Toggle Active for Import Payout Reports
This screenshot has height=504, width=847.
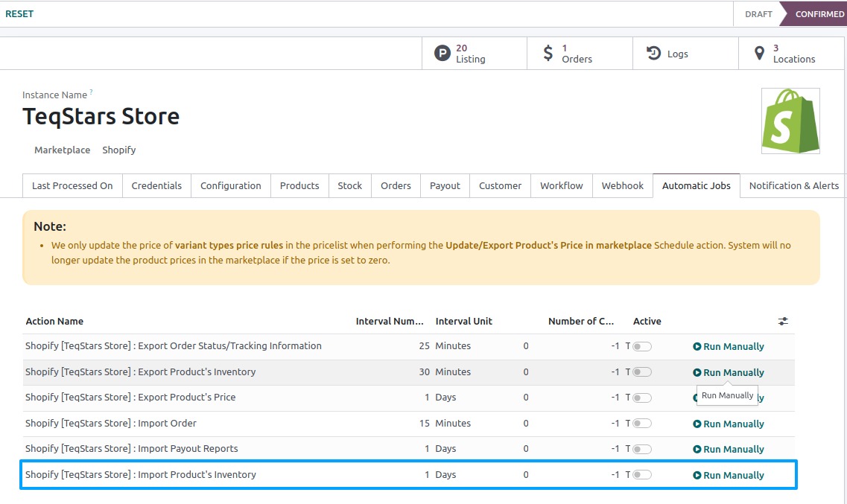tap(642, 449)
